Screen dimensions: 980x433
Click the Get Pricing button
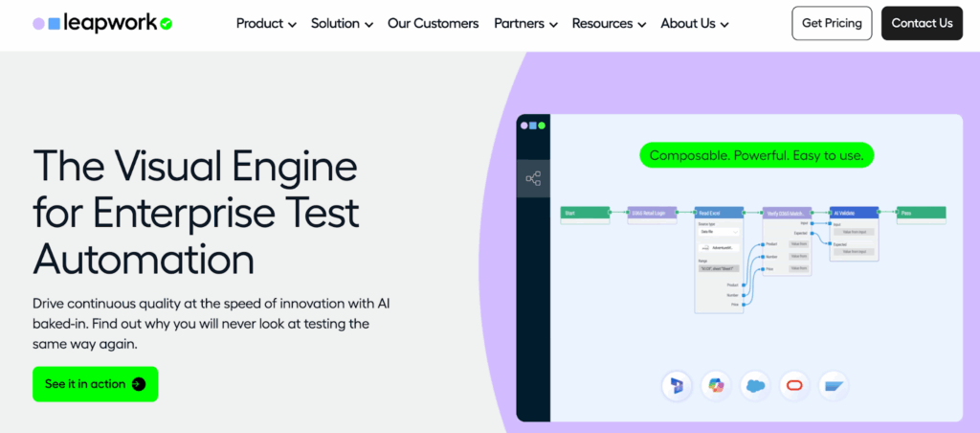click(x=832, y=23)
